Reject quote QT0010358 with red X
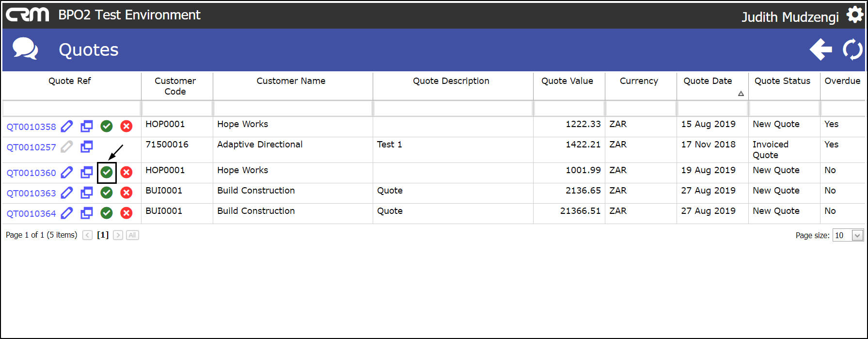Screen dimensions: 868x339 pos(126,127)
